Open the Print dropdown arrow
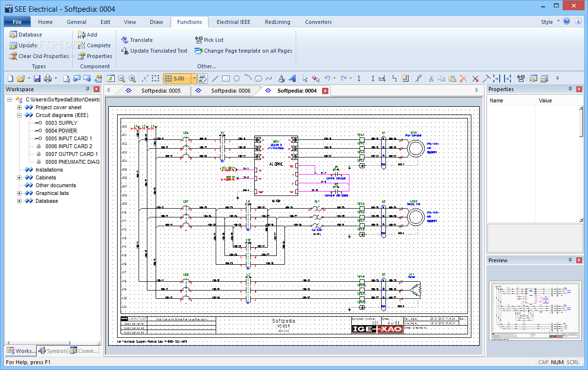The height and width of the screenshot is (370, 588). (56, 78)
